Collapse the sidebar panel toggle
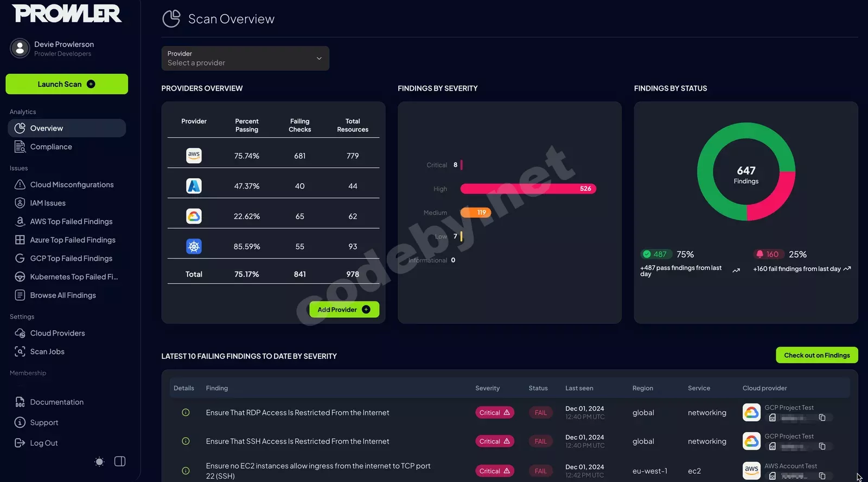 [120, 461]
